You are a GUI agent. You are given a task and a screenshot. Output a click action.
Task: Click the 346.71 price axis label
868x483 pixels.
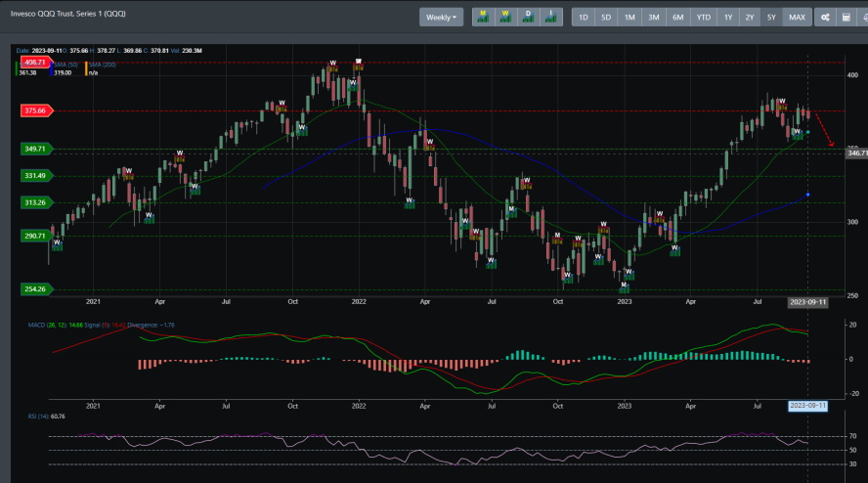857,153
